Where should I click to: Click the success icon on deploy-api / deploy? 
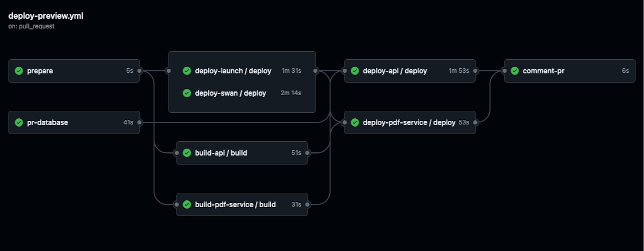355,71
